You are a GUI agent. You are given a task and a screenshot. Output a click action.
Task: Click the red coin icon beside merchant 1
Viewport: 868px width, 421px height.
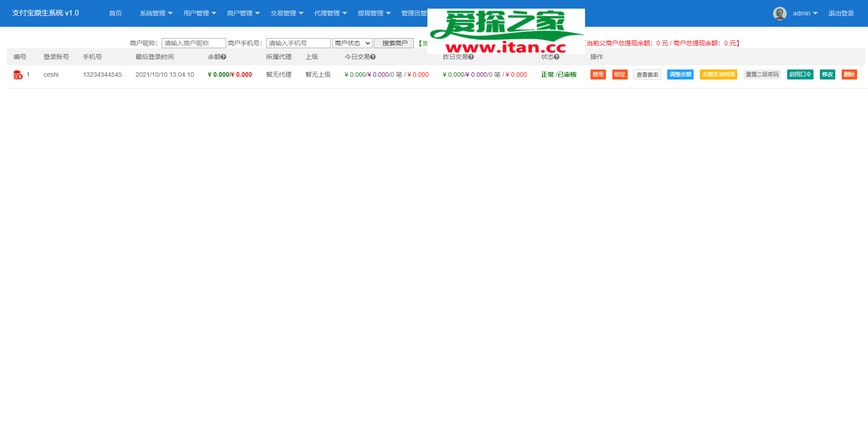click(18, 75)
